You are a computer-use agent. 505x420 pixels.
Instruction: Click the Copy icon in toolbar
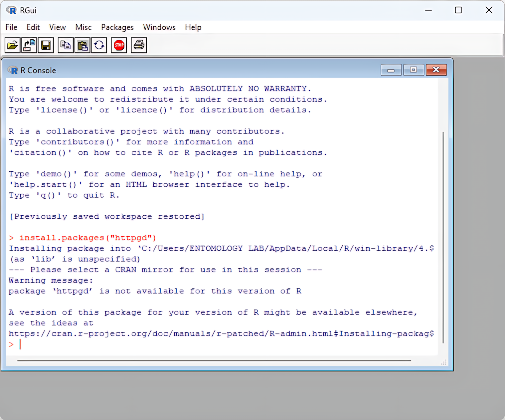[x=66, y=45]
